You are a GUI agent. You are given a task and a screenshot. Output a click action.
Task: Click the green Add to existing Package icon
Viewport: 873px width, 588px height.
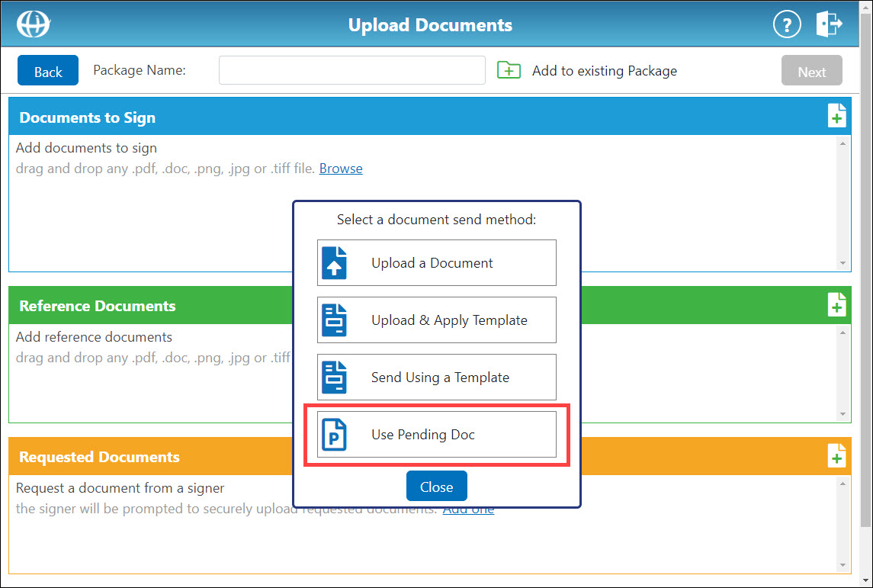click(509, 69)
